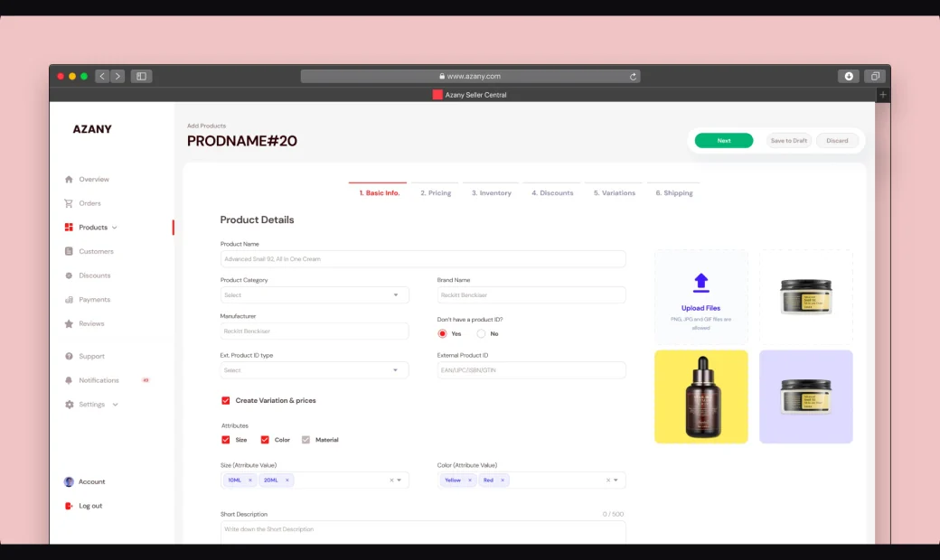The height and width of the screenshot is (560, 940).
Task: Click the Orders cart icon
Action: [69, 203]
